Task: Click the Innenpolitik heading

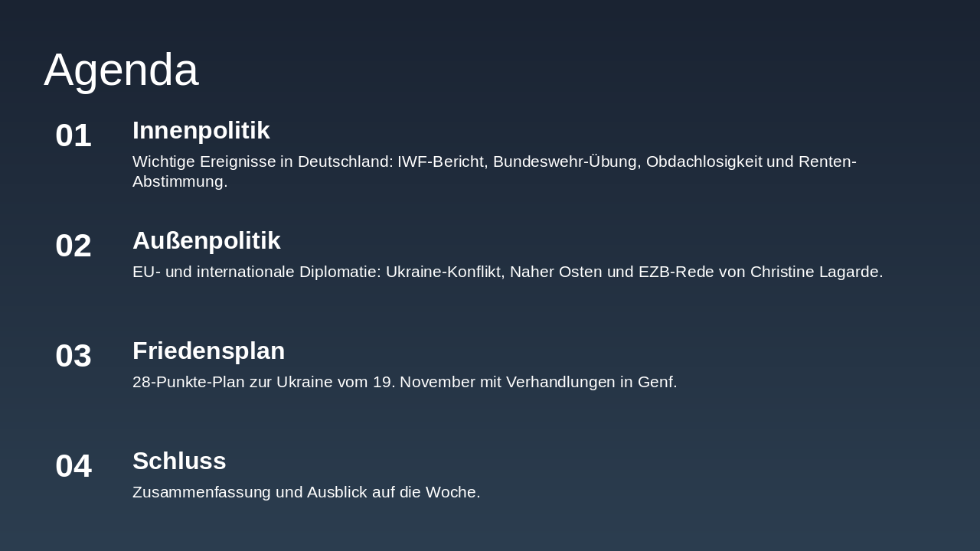Action: pyautogui.click(x=201, y=130)
